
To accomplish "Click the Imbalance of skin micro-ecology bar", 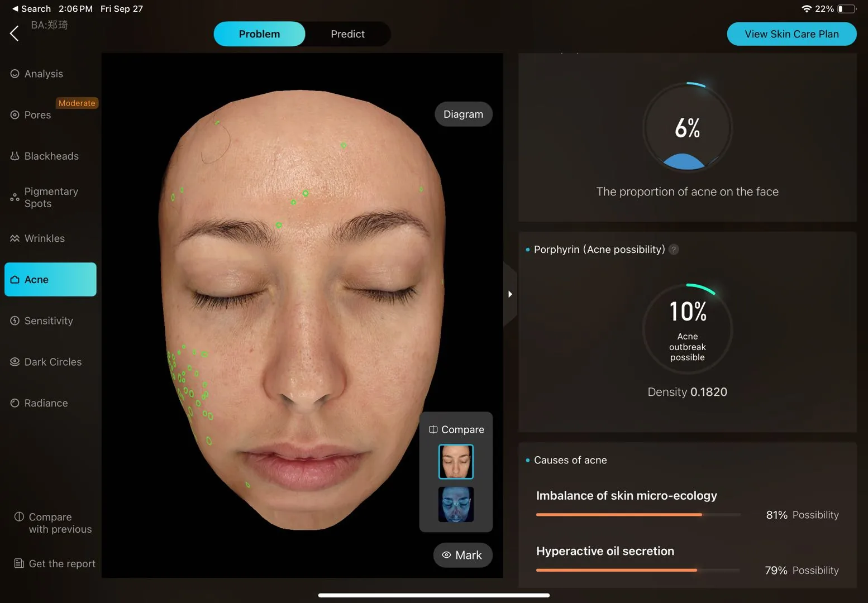I will (x=638, y=514).
